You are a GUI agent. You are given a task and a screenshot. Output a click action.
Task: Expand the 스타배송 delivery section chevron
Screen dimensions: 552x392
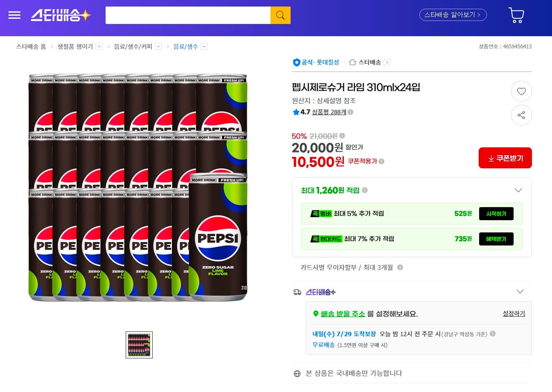click(x=520, y=291)
